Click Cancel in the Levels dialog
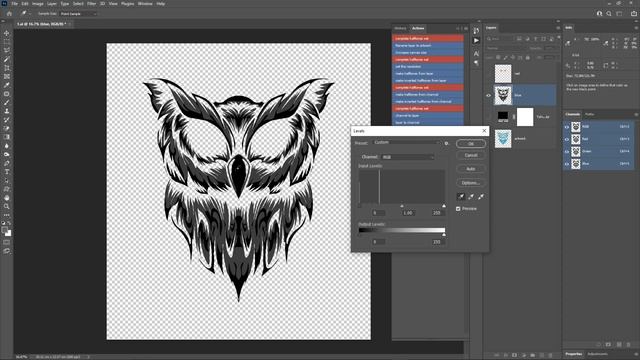The image size is (640, 360). [x=471, y=155]
